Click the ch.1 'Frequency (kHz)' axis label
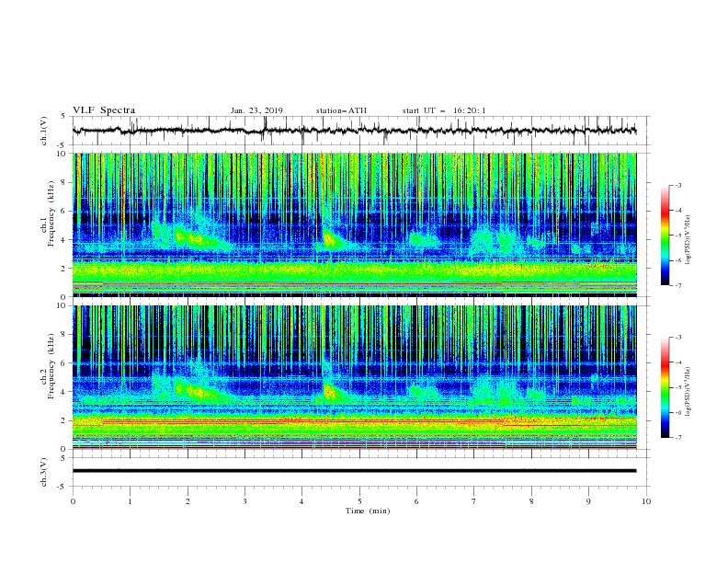Screen dimensions: 728x563 click(51, 214)
